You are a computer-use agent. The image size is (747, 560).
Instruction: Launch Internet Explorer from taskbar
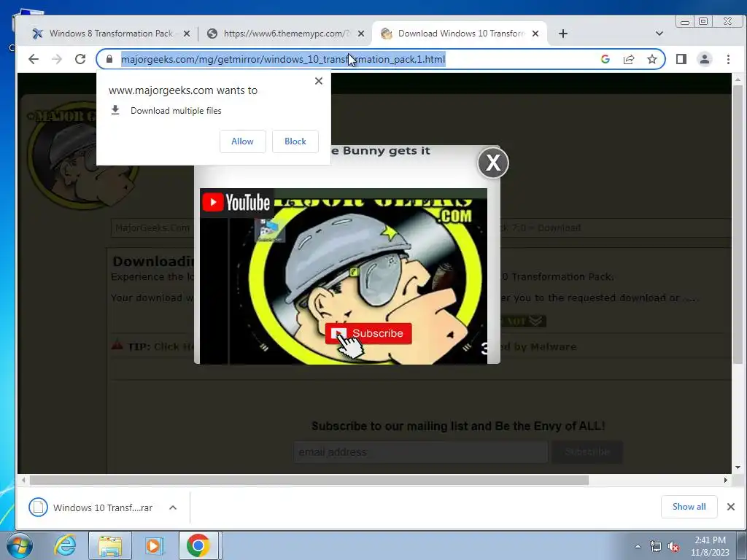tap(65, 545)
